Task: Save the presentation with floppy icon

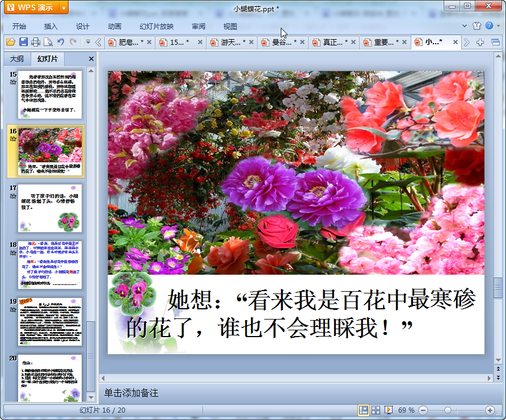Action: (23, 42)
